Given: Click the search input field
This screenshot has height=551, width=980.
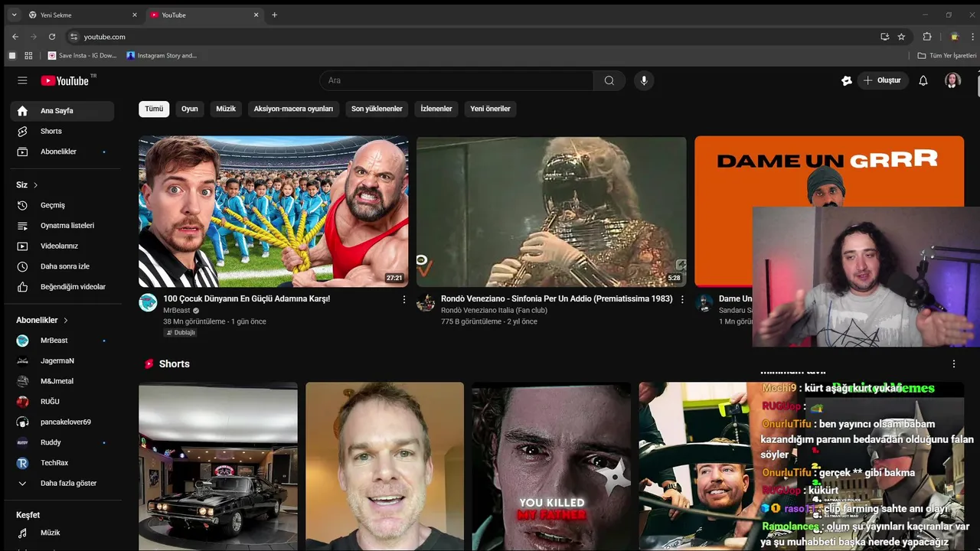Looking at the screenshot, I should click(456, 80).
